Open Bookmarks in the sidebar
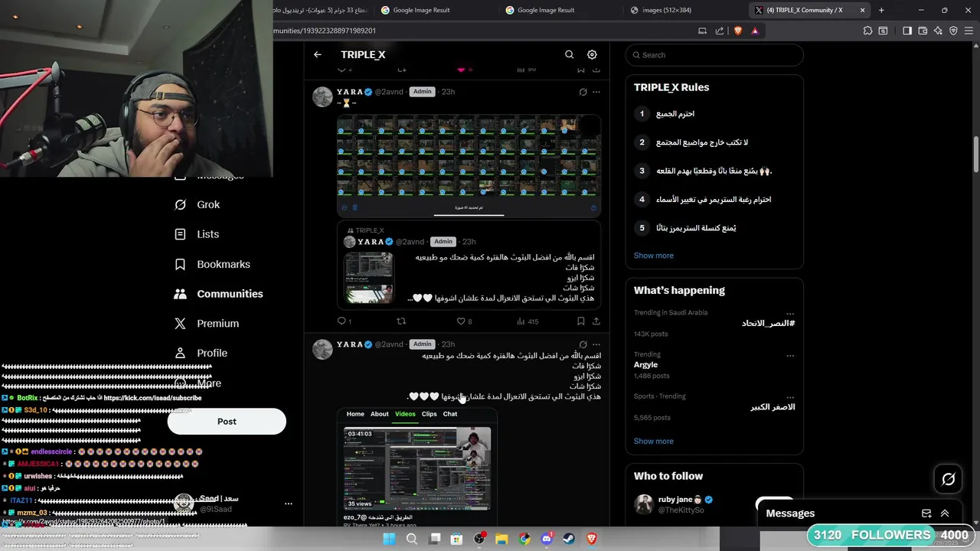This screenshot has height=551, width=980. [212, 264]
